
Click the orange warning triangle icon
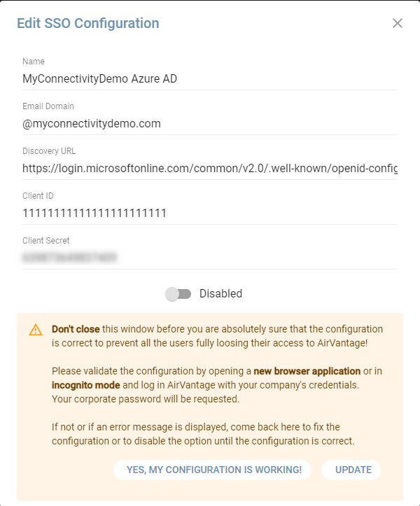click(36, 330)
